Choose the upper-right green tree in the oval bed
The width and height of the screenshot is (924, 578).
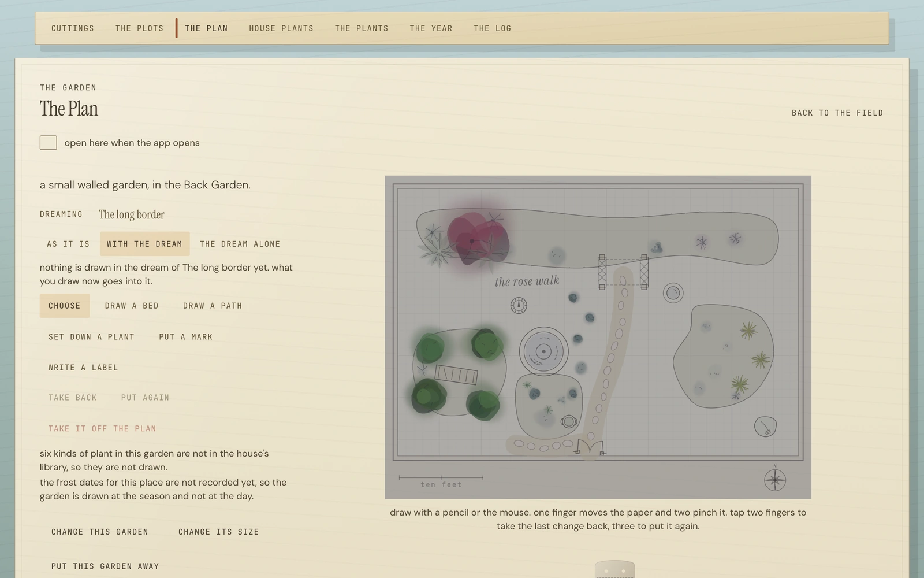(487, 344)
